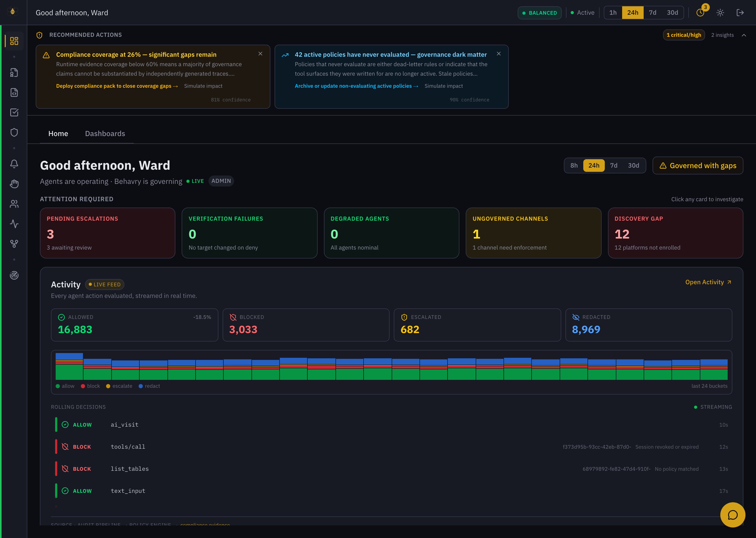
Task: Dismiss the 42 active policies recommendation
Action: point(499,54)
